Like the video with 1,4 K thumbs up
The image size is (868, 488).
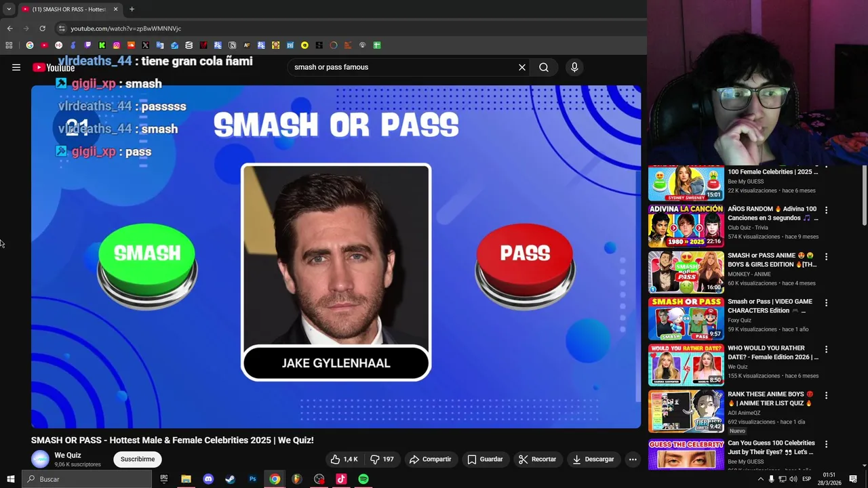(344, 459)
